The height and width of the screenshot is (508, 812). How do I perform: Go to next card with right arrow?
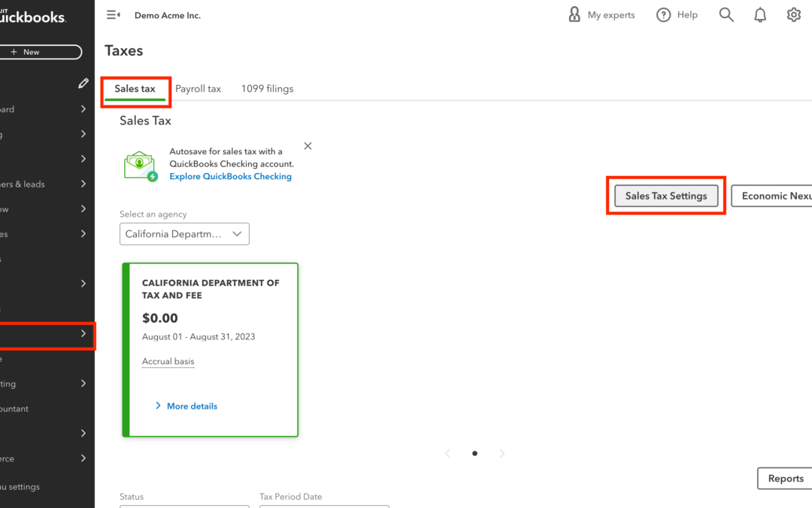click(501, 454)
